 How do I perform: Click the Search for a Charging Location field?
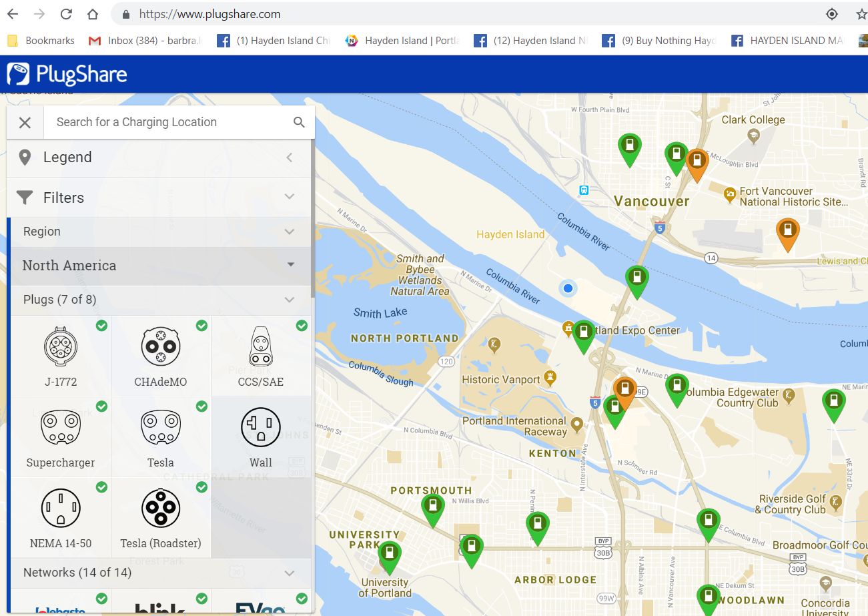point(167,122)
